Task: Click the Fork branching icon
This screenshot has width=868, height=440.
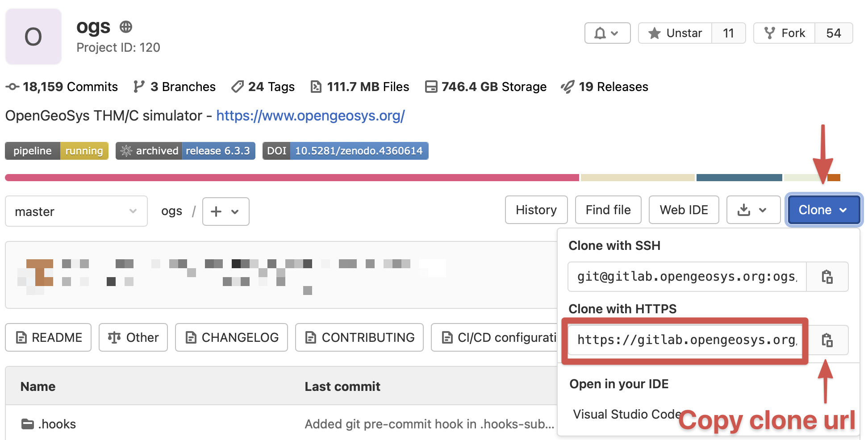Action: point(769,33)
